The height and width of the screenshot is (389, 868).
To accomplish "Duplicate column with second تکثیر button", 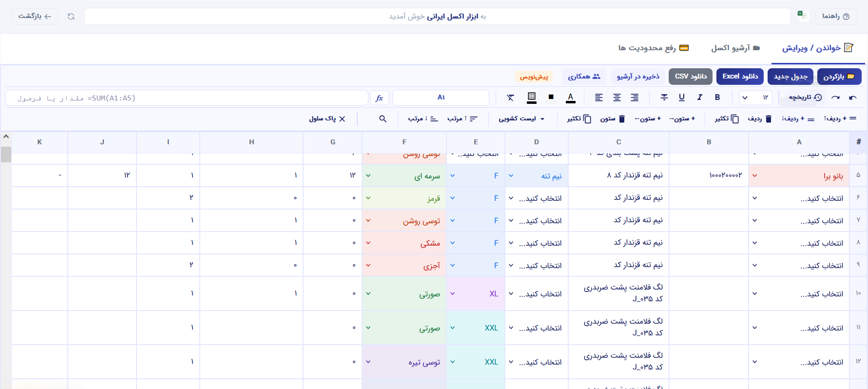I will tap(579, 118).
